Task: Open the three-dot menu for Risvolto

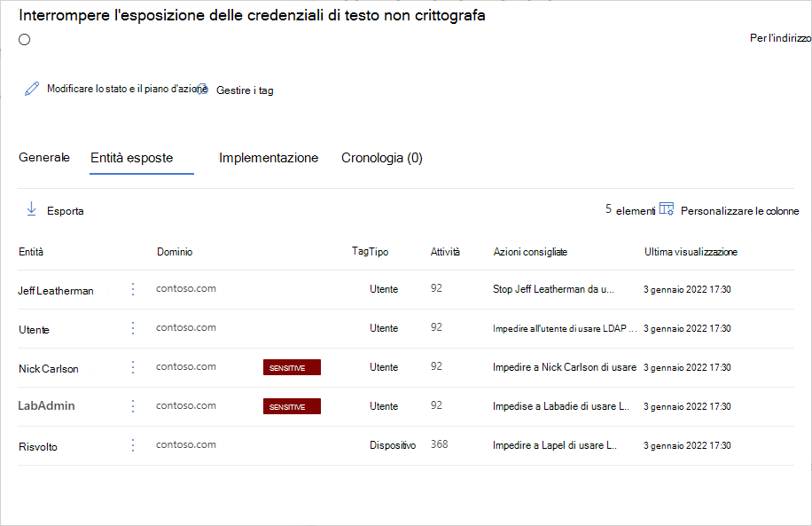Action: [x=133, y=445]
